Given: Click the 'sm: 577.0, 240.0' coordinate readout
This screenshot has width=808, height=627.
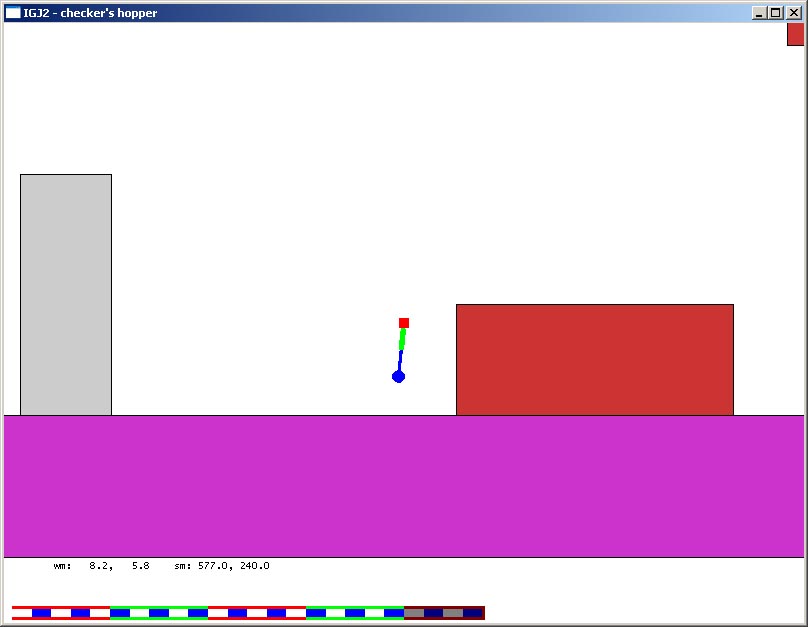Looking at the screenshot, I should pos(222,566).
